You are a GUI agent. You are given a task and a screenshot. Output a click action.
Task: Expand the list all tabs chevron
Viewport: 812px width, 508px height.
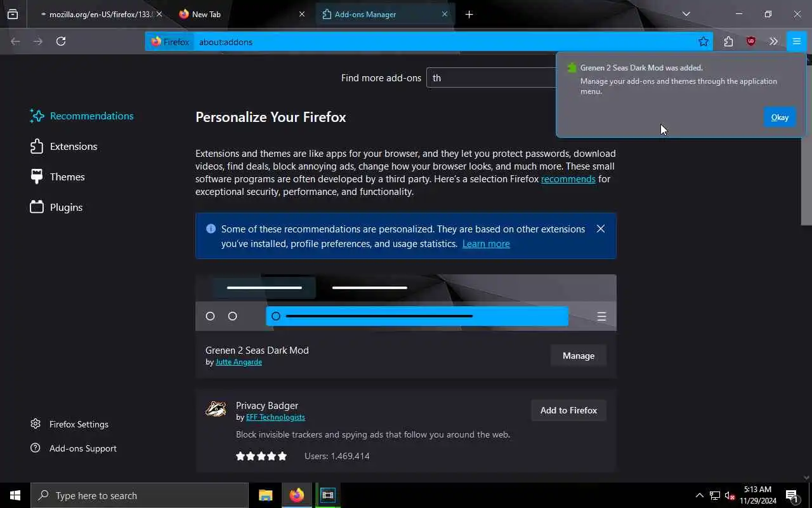pyautogui.click(x=686, y=14)
